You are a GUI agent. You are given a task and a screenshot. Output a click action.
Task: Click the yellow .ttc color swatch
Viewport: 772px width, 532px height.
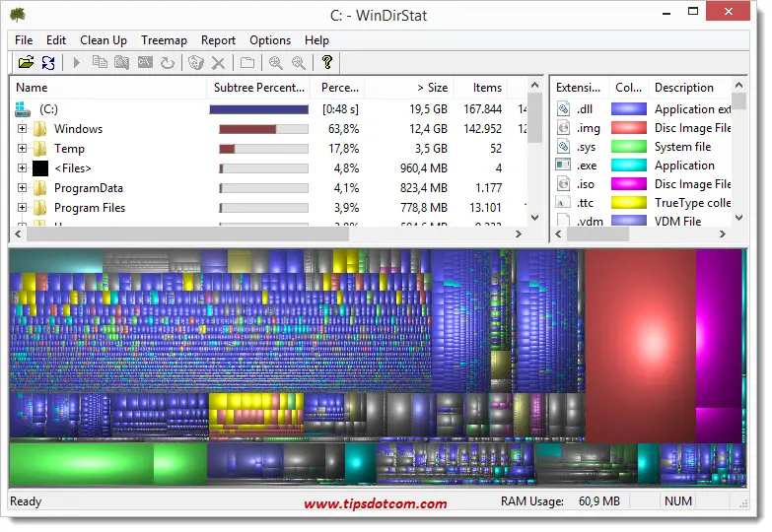[629, 202]
